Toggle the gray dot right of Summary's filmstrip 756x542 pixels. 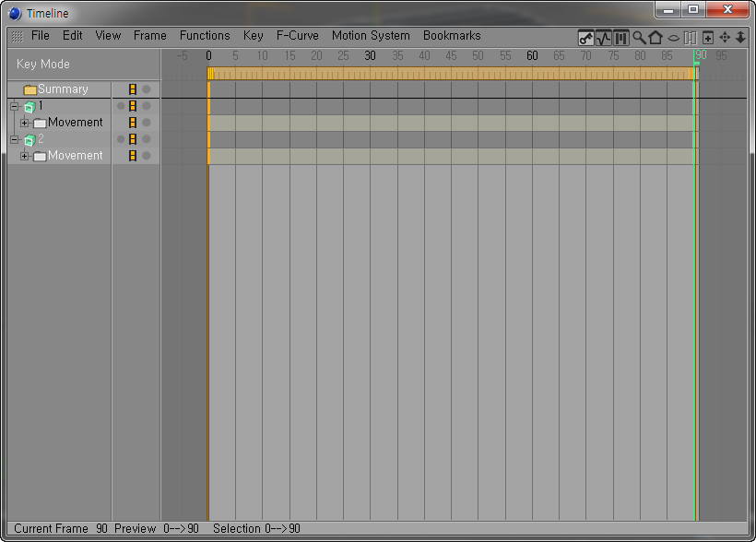tap(147, 89)
